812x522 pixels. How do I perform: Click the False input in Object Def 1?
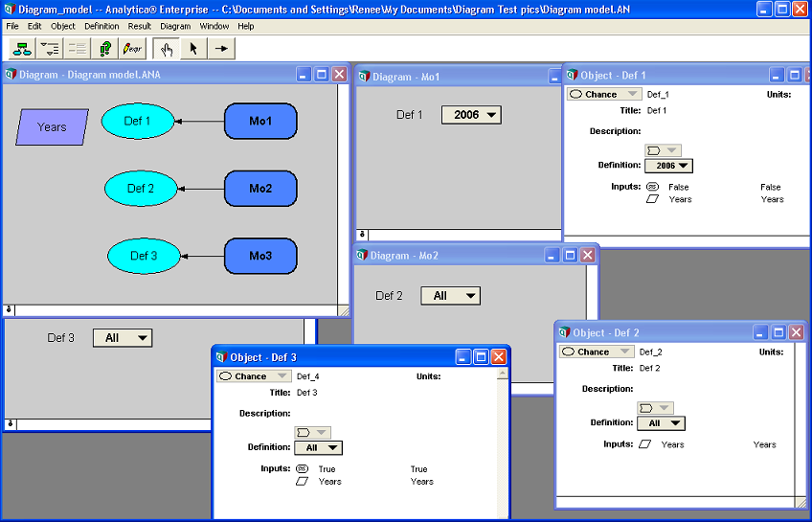pyautogui.click(x=678, y=187)
